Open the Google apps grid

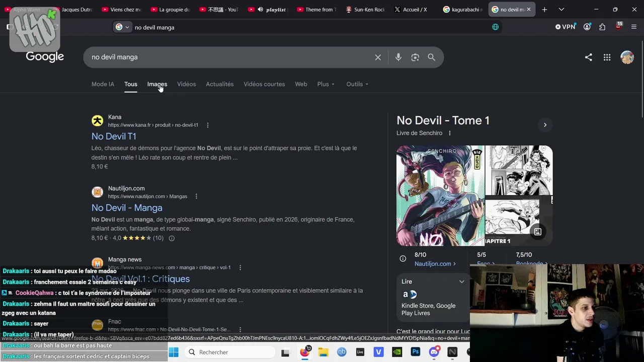[607, 57]
